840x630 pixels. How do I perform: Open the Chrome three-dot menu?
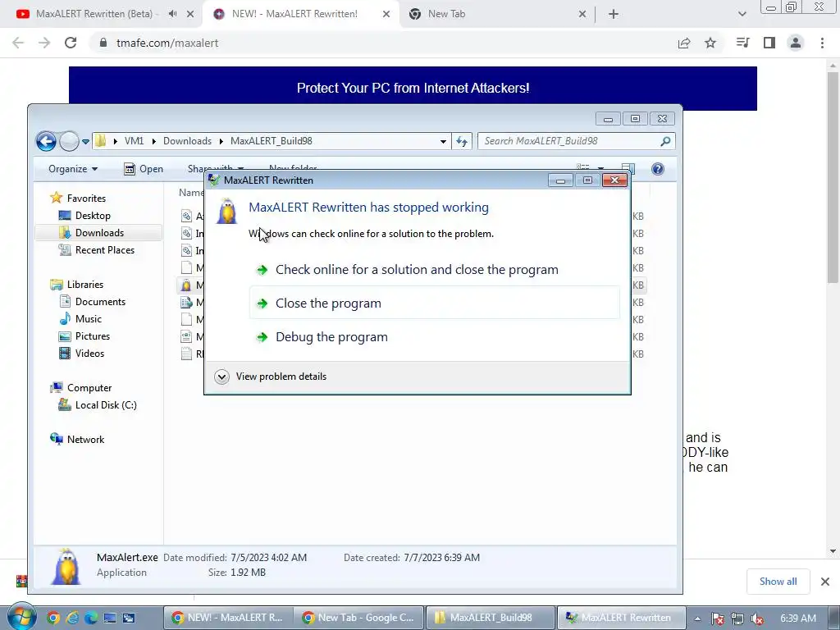[822, 43]
